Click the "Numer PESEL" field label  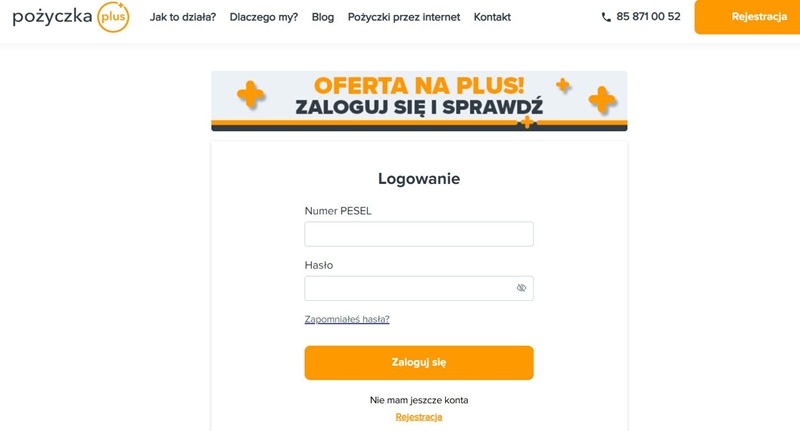(x=338, y=210)
